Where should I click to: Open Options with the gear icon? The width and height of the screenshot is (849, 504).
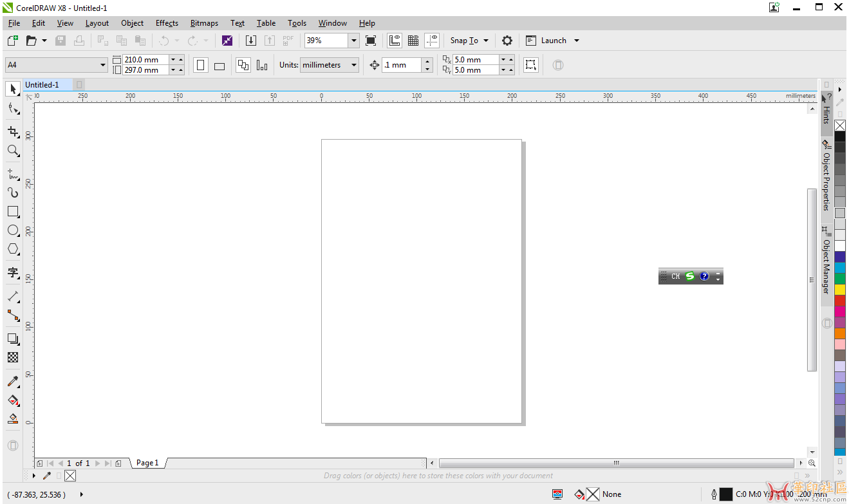(507, 41)
